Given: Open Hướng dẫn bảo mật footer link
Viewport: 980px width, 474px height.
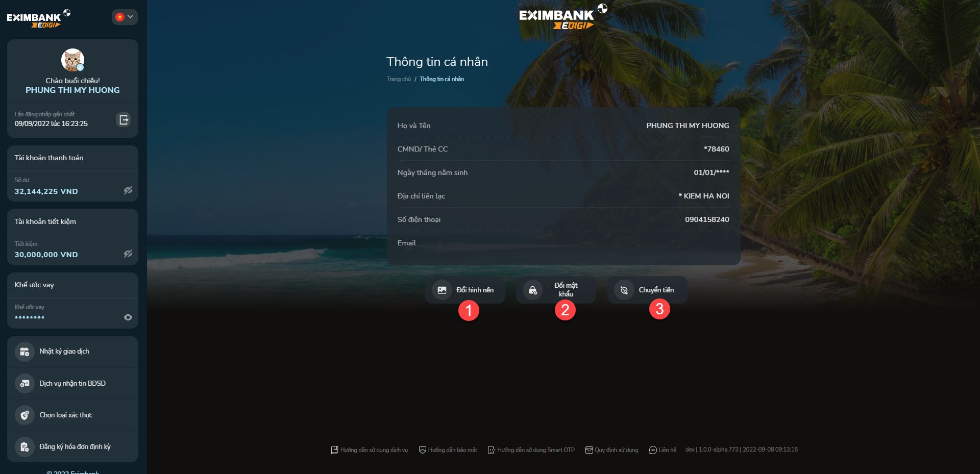Looking at the screenshot, I should pyautogui.click(x=448, y=450).
